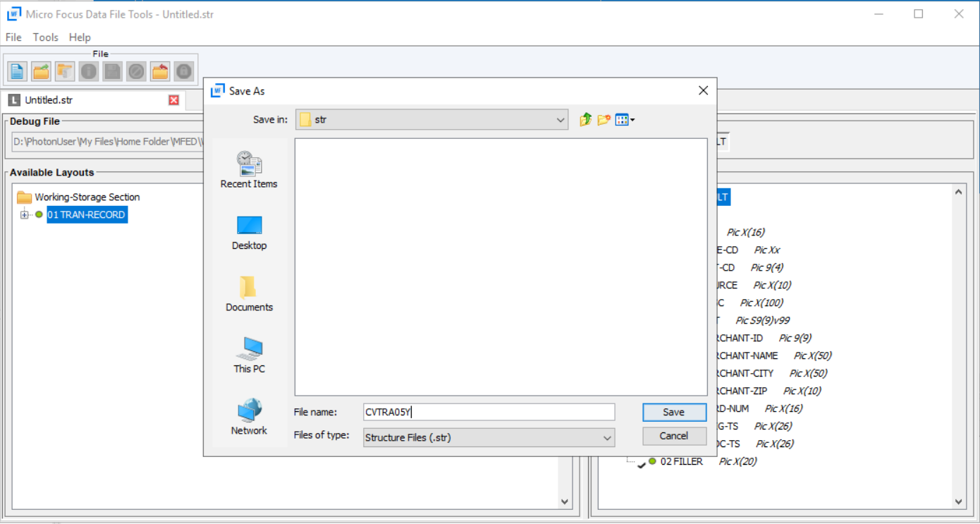
Task: Open the Files of type dropdown
Action: click(606, 437)
